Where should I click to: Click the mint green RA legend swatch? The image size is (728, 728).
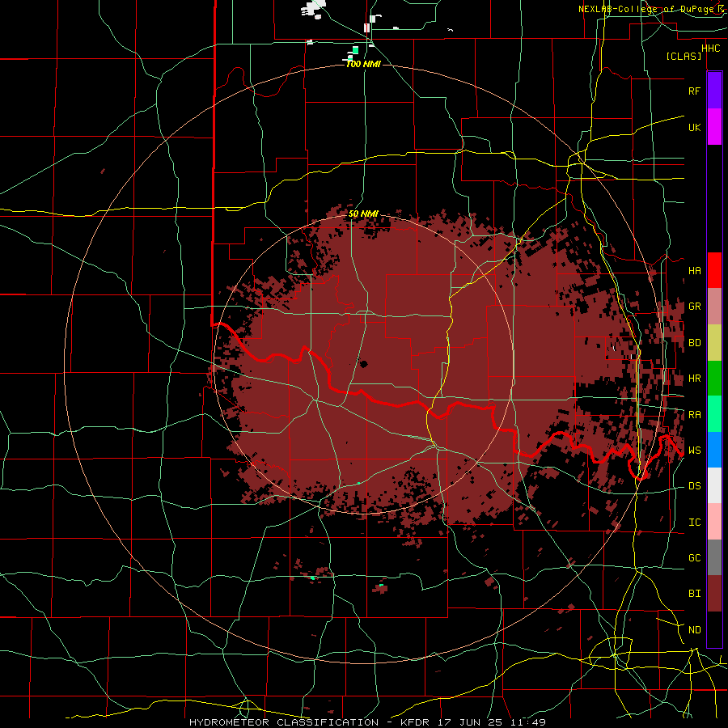[714, 414]
